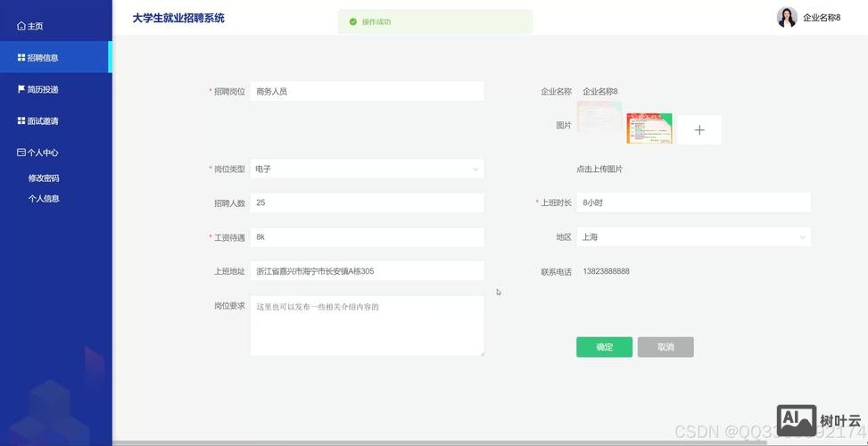Click the 联系电话 value 13823888888
868x446 pixels.
[606, 271]
